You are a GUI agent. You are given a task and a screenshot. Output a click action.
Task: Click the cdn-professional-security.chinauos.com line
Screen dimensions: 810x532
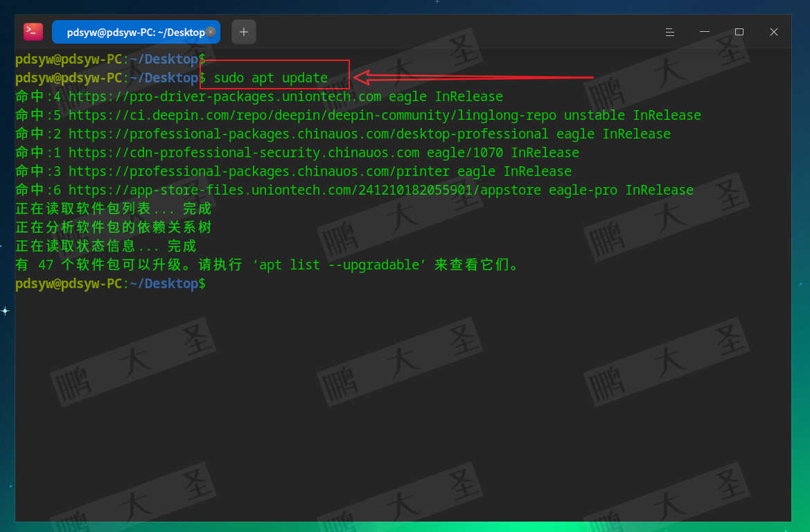(x=297, y=152)
